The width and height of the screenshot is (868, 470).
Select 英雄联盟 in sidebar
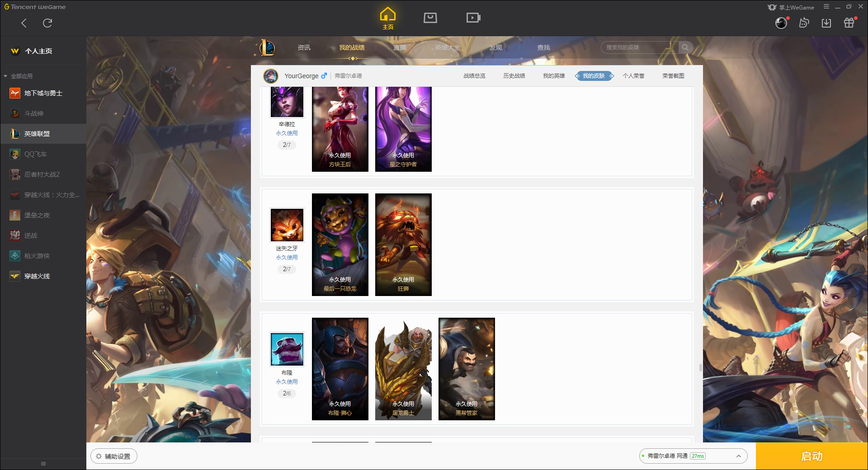(43, 134)
